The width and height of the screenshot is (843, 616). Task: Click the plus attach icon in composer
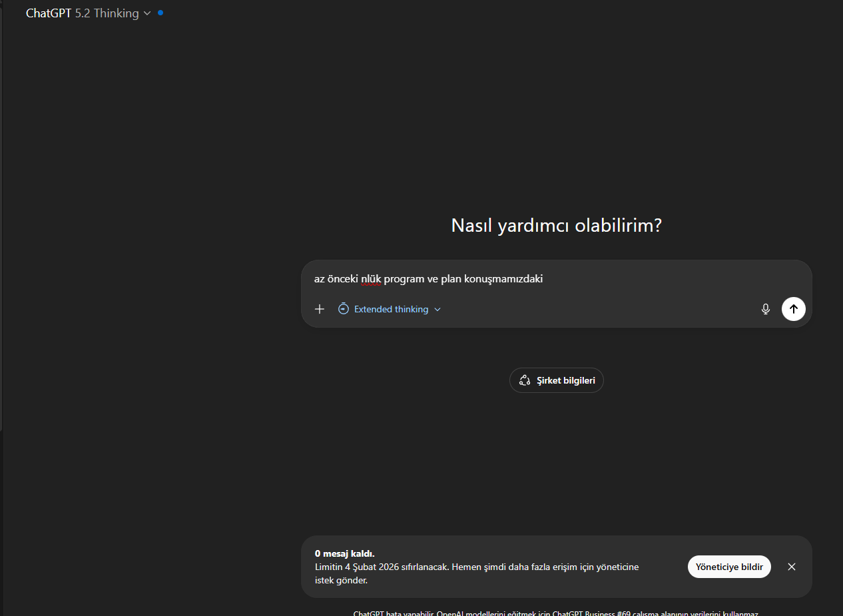320,309
